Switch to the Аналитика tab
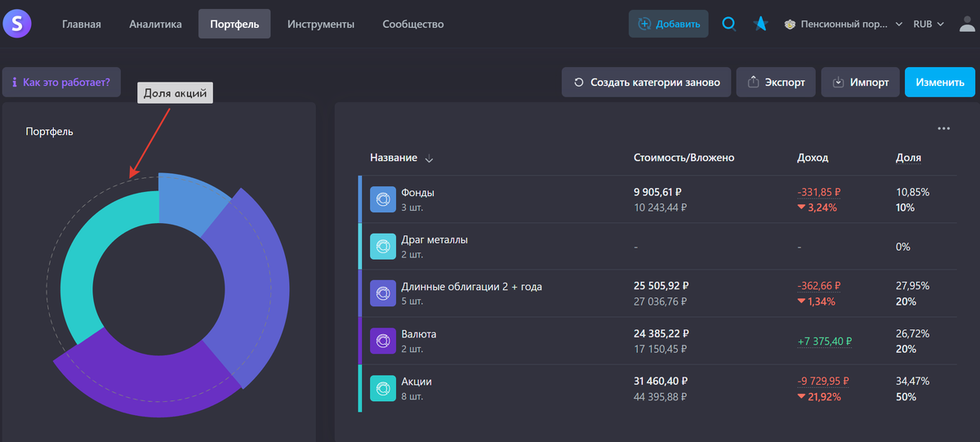 point(155,24)
